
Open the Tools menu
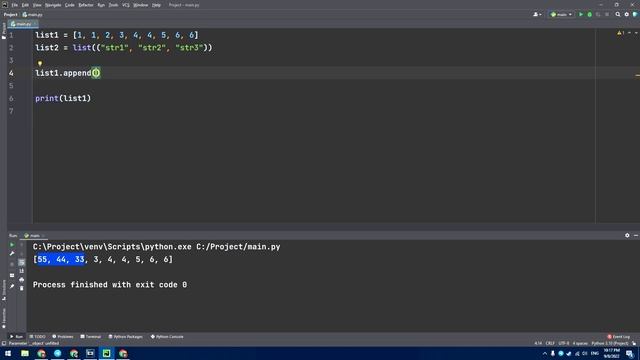(113, 5)
